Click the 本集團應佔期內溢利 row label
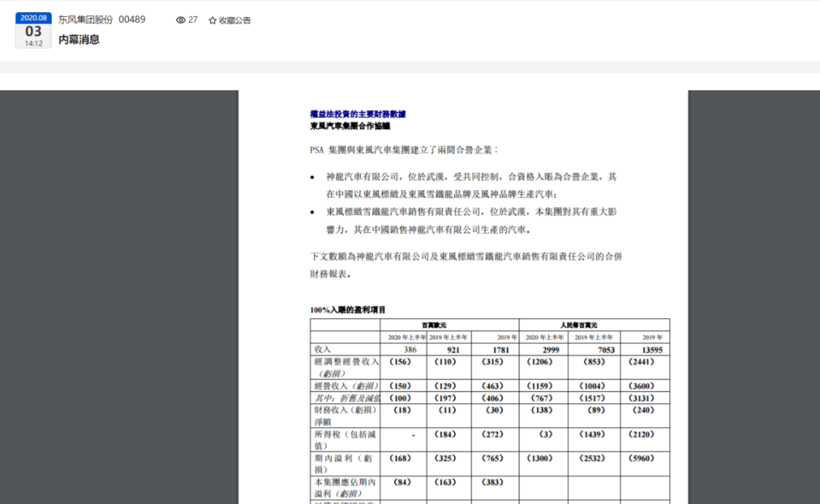 [345, 487]
